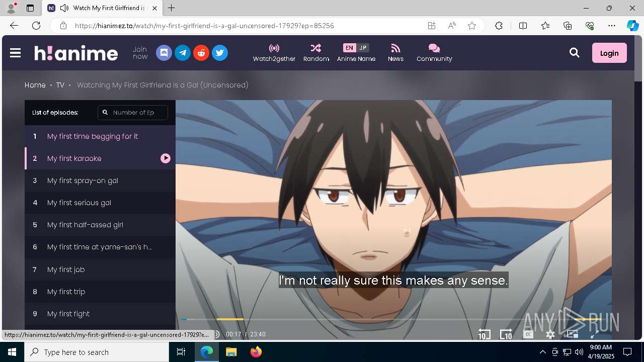This screenshot has width=644, height=362.
Task: Open the News feed
Action: click(395, 53)
